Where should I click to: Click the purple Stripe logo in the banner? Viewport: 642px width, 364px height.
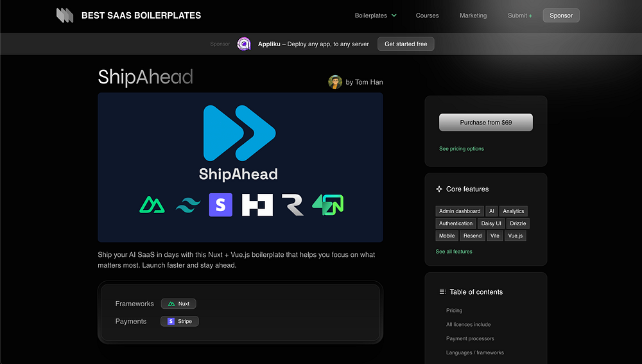(220, 205)
